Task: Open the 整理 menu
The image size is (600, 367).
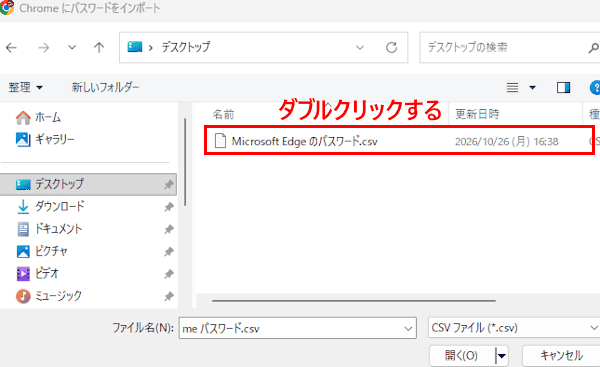Action: [x=25, y=88]
